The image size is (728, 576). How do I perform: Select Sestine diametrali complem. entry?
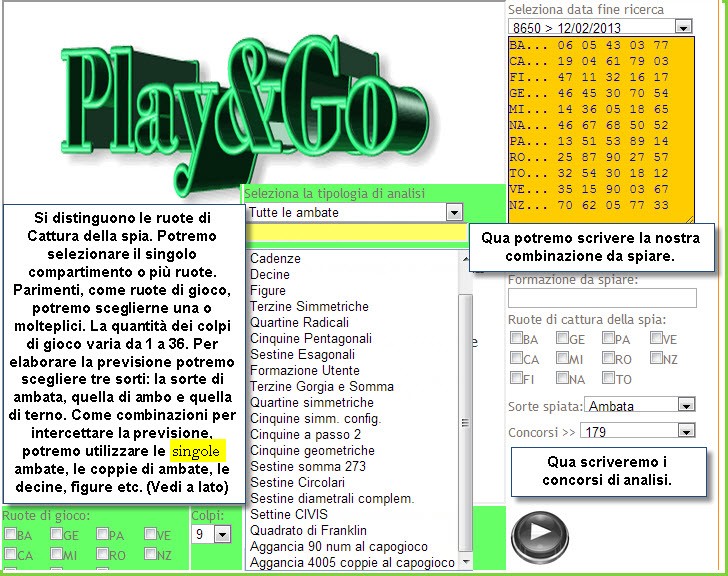pyautogui.click(x=332, y=498)
